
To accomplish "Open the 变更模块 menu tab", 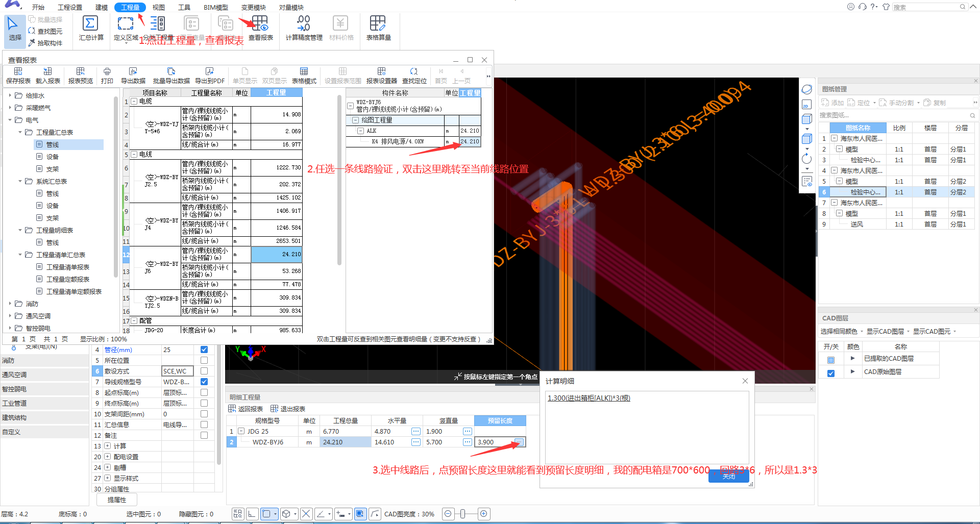I will 254,7.
